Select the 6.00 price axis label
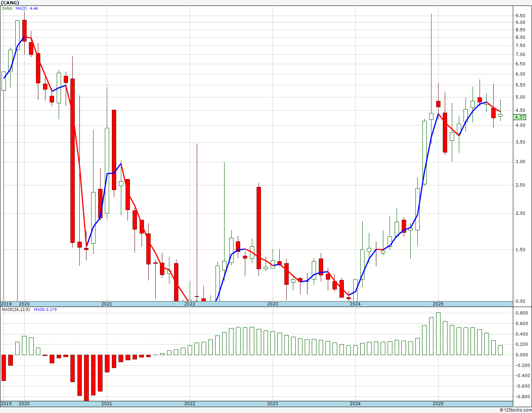 coord(520,74)
